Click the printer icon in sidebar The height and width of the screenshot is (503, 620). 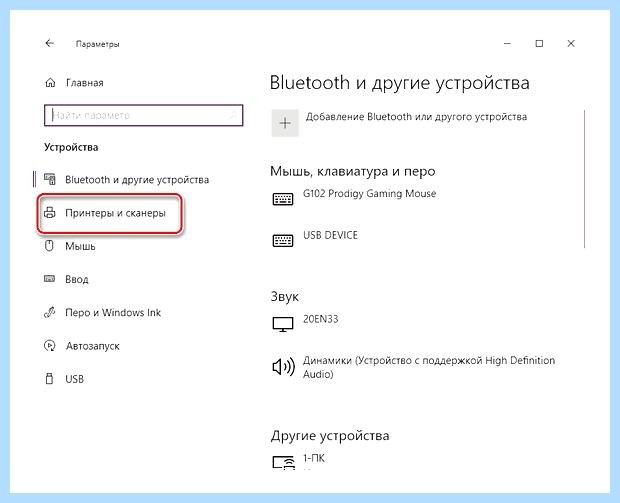pyautogui.click(x=49, y=213)
